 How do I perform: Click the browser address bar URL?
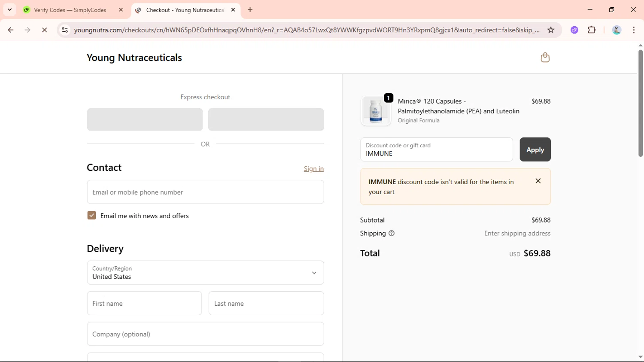coord(307,30)
